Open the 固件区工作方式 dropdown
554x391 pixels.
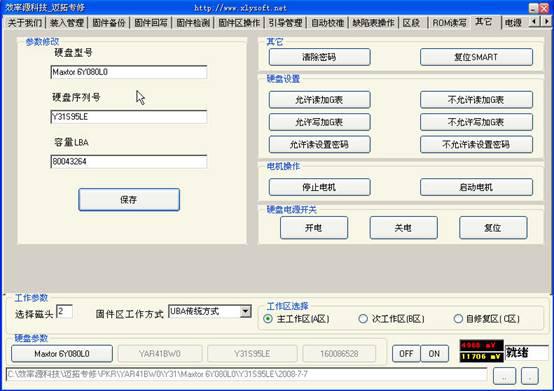246,312
